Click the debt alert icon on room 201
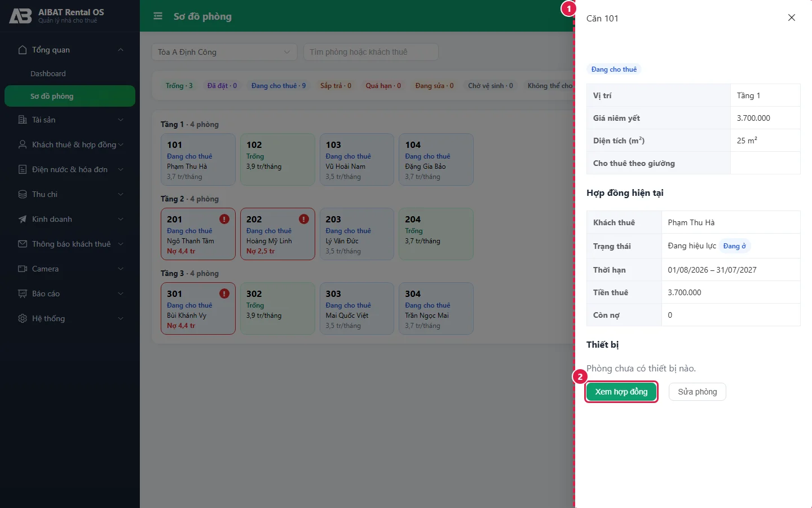The height and width of the screenshot is (508, 812). point(224,219)
